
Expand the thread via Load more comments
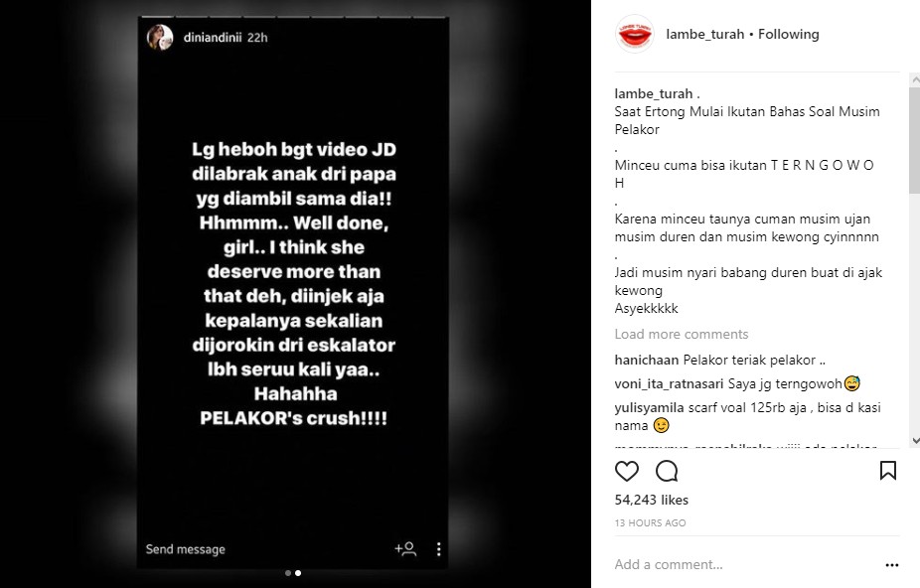pyautogui.click(x=682, y=334)
